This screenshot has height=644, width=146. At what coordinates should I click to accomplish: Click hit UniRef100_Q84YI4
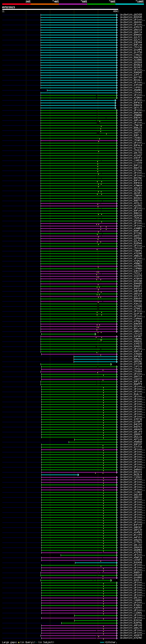[x=131, y=32]
